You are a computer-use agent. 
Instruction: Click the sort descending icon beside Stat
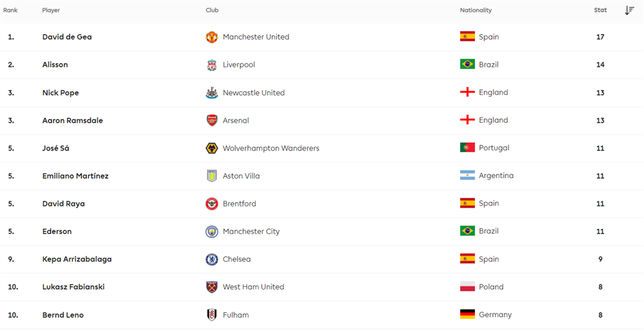coord(630,10)
